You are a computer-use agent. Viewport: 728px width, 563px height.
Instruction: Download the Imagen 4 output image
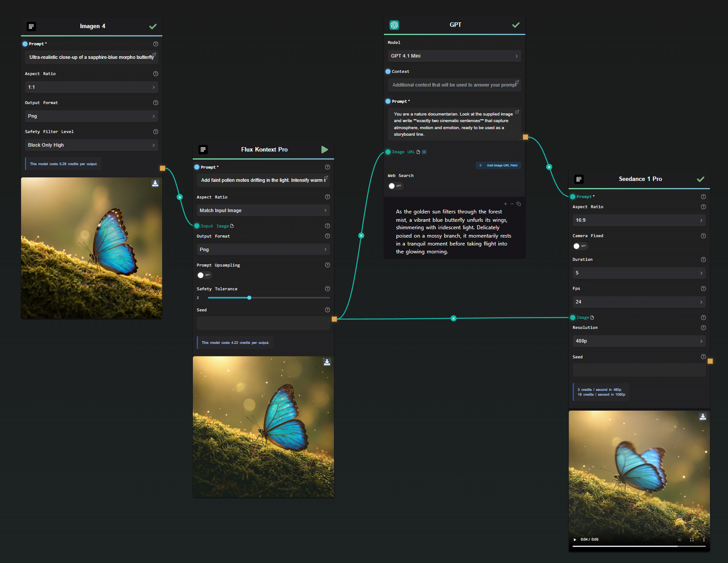[x=155, y=183]
